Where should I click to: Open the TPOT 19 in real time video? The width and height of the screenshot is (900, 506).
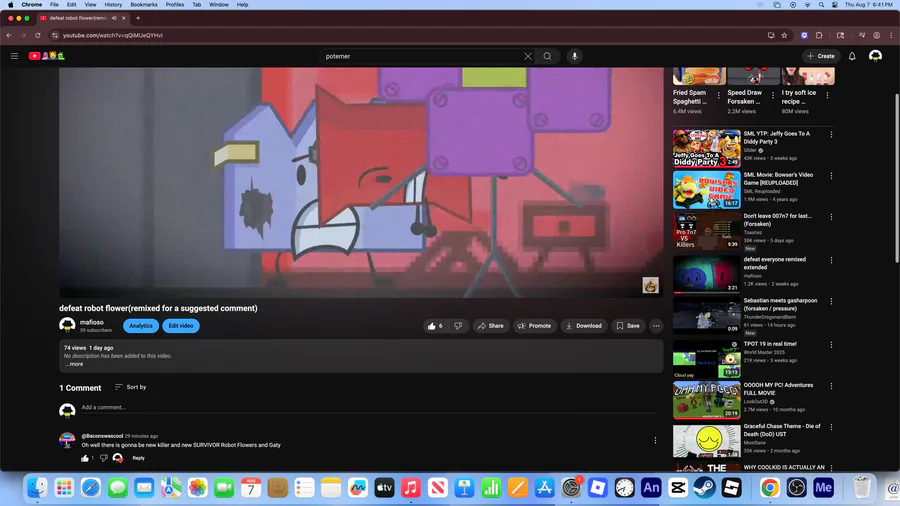(x=707, y=359)
